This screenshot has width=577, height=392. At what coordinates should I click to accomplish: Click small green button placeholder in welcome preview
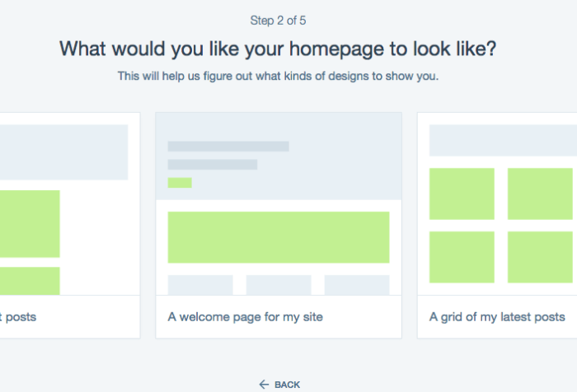tap(180, 183)
